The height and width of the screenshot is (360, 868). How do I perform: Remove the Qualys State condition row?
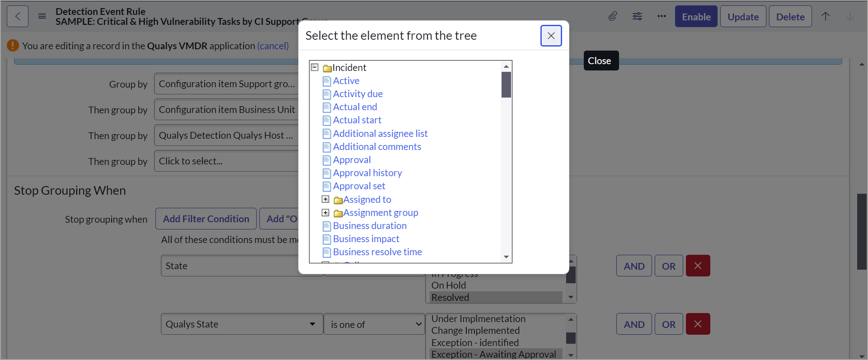698,324
